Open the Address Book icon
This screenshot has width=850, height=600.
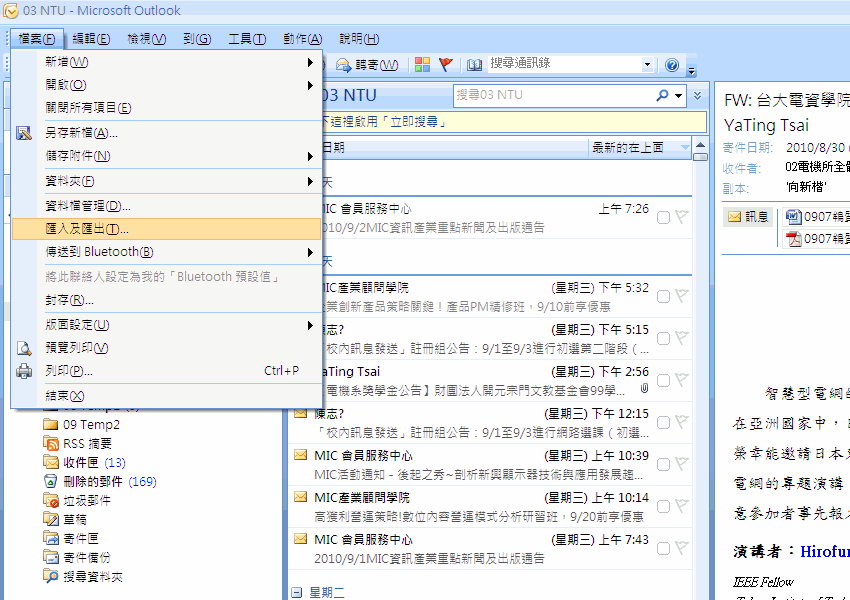(x=474, y=65)
